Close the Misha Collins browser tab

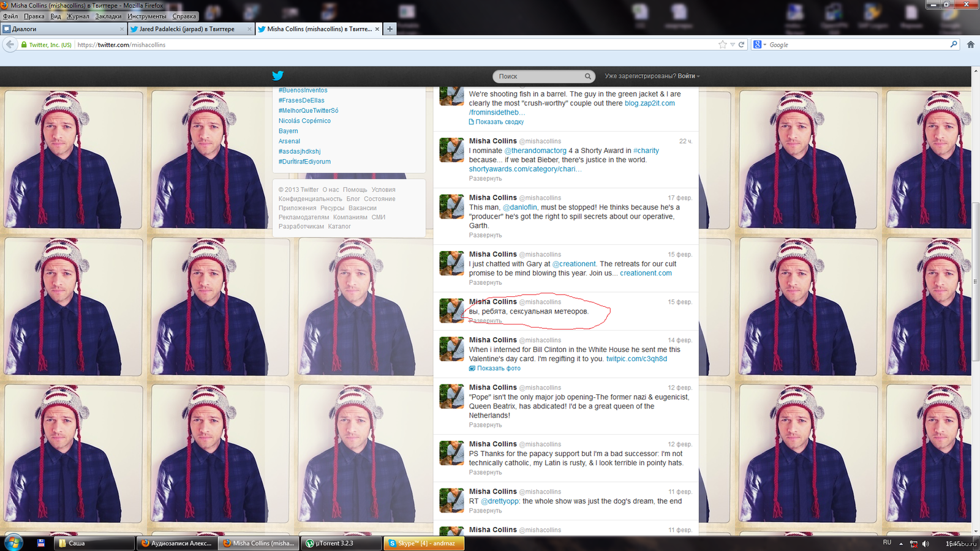coord(377,29)
